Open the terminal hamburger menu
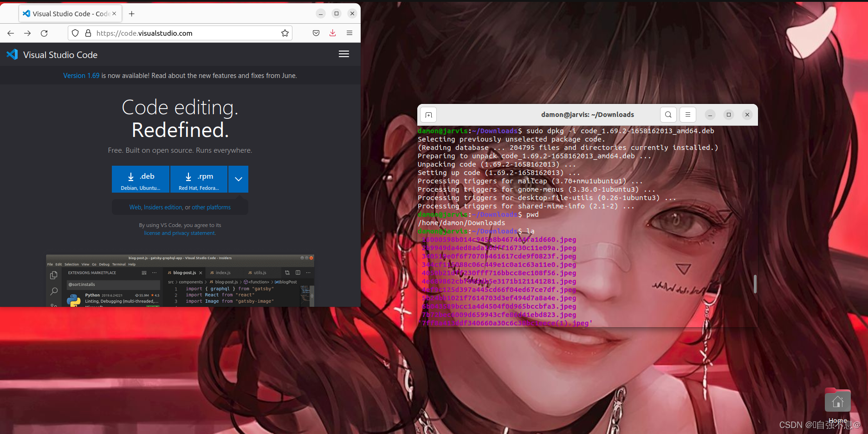The height and width of the screenshot is (434, 868). pyautogui.click(x=688, y=115)
